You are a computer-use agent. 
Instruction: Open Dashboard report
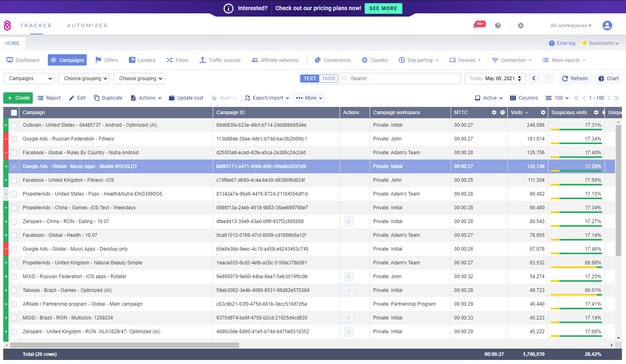pyautogui.click(x=23, y=60)
